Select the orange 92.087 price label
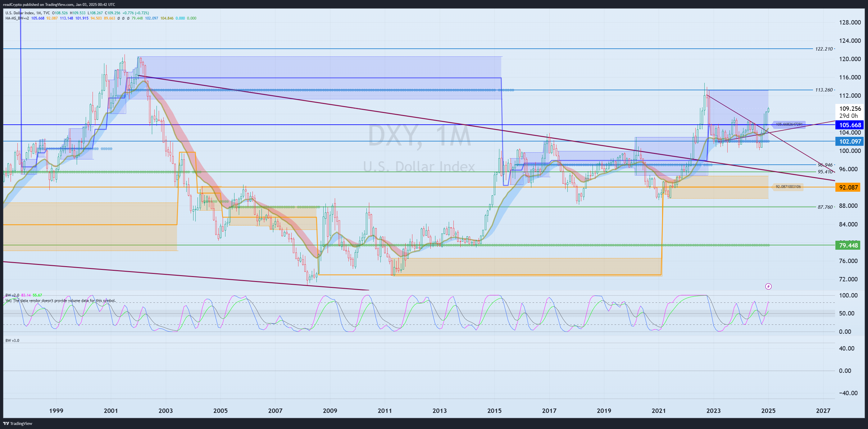 (x=848, y=187)
